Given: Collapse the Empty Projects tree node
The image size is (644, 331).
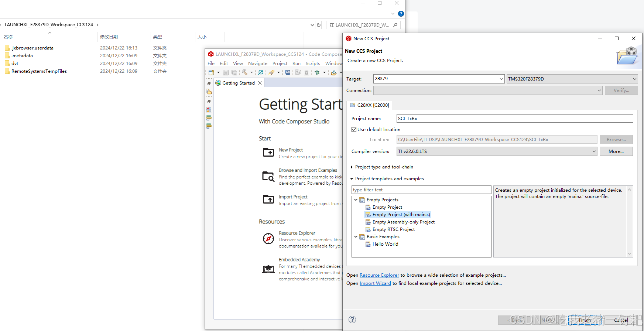Looking at the screenshot, I should (356, 200).
